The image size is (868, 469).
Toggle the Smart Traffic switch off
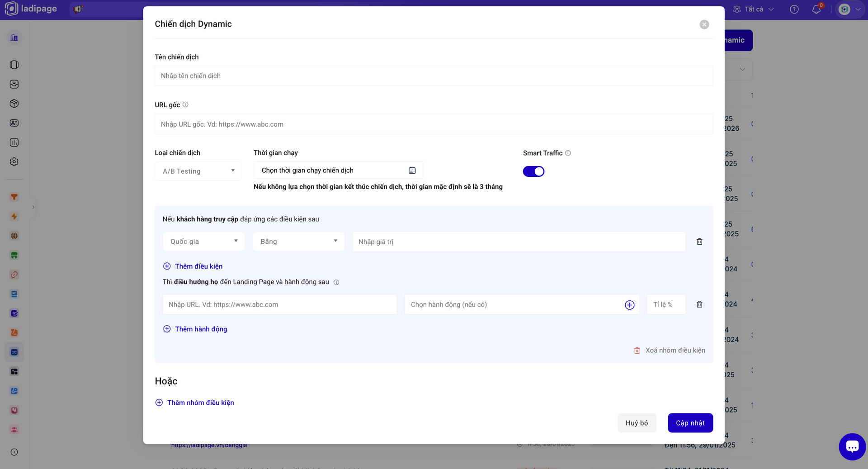coord(533,171)
